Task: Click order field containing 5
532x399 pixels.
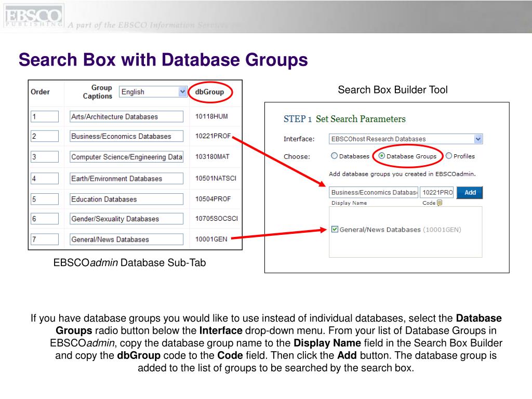Action: tap(45, 199)
